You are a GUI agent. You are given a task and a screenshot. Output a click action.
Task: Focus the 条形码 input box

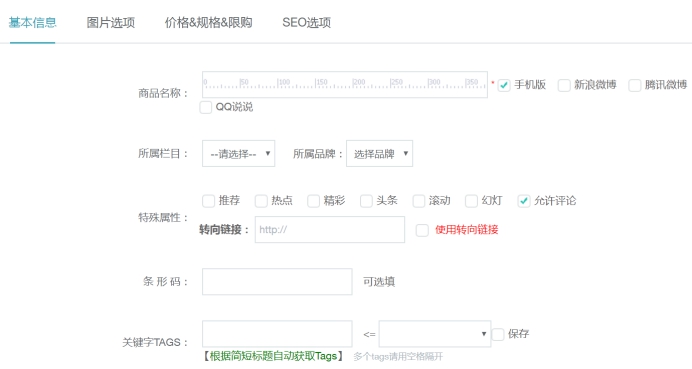[277, 282]
